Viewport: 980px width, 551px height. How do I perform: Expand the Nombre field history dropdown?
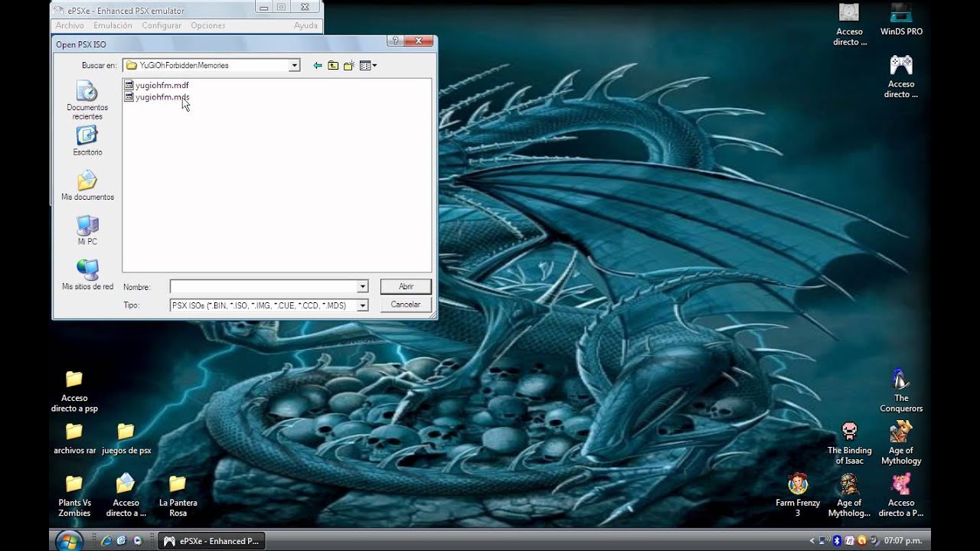[363, 286]
